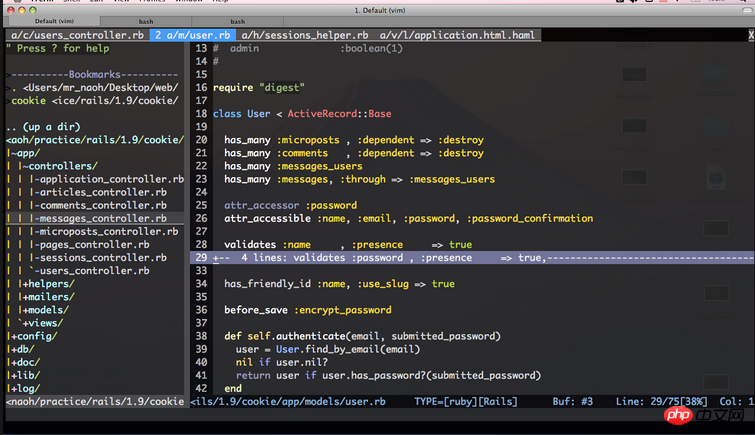Click the 'def self.authenticate' line
This screenshot has height=435, width=755.
363,336
